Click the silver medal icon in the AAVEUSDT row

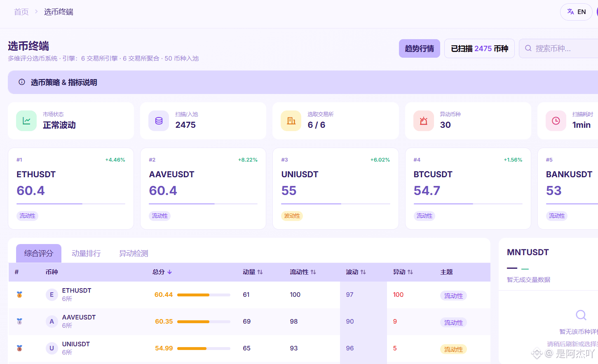[x=19, y=322]
